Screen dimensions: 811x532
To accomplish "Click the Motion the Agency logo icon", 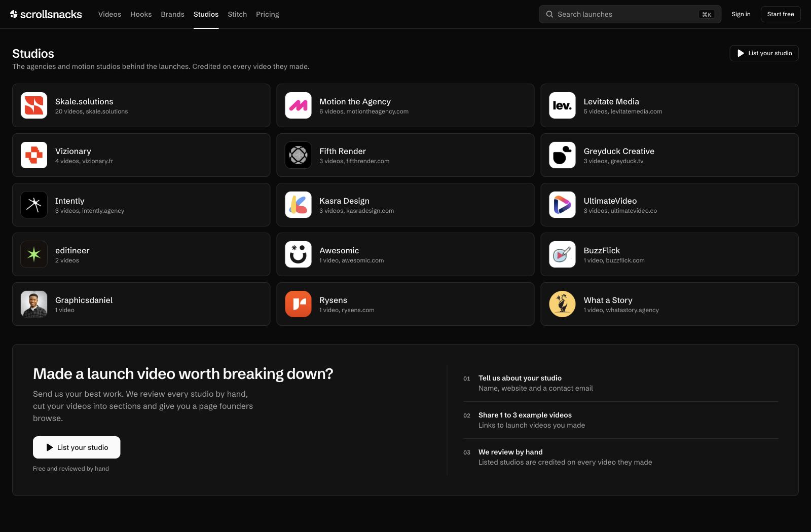I will coord(298,105).
